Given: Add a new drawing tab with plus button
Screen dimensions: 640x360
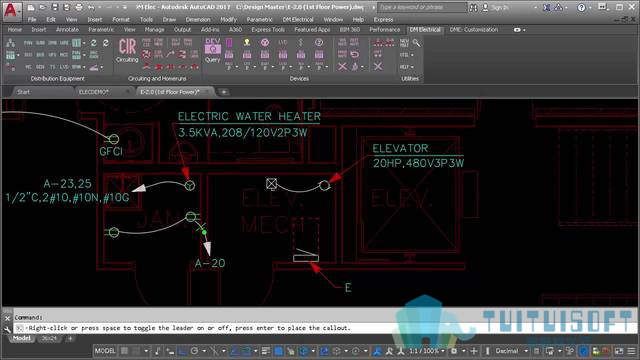Looking at the screenshot, I should (x=224, y=92).
